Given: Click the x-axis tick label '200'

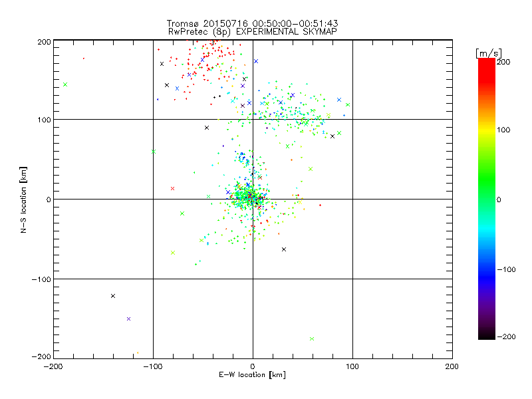Looking at the screenshot, I should coord(452,366).
